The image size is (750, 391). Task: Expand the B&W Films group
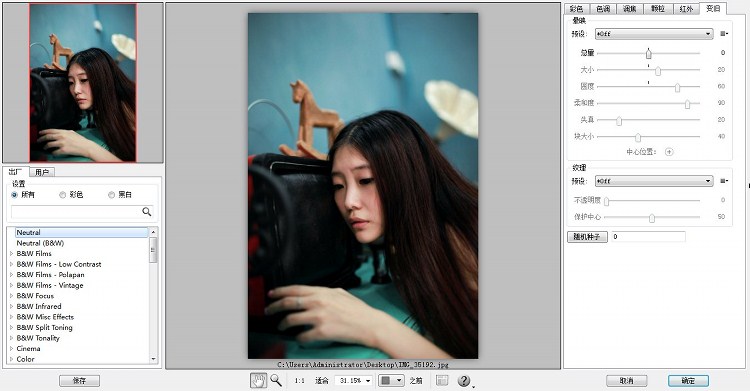(11, 254)
